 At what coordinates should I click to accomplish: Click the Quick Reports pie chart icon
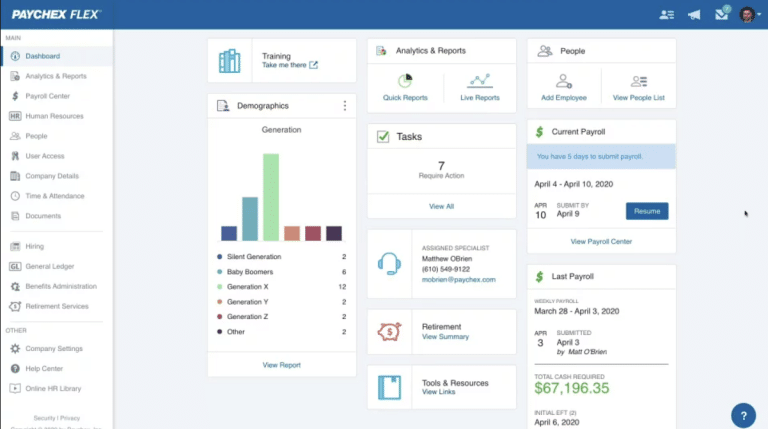click(x=405, y=80)
